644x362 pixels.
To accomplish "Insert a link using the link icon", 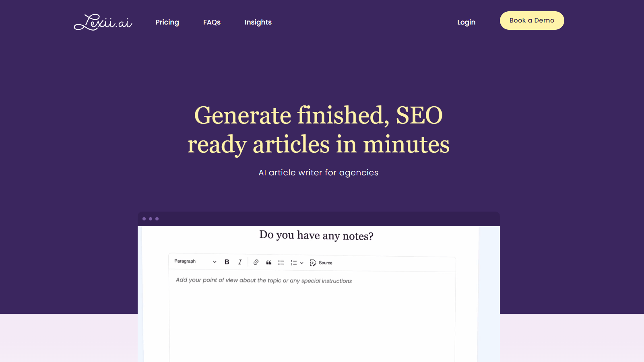I will click(256, 262).
